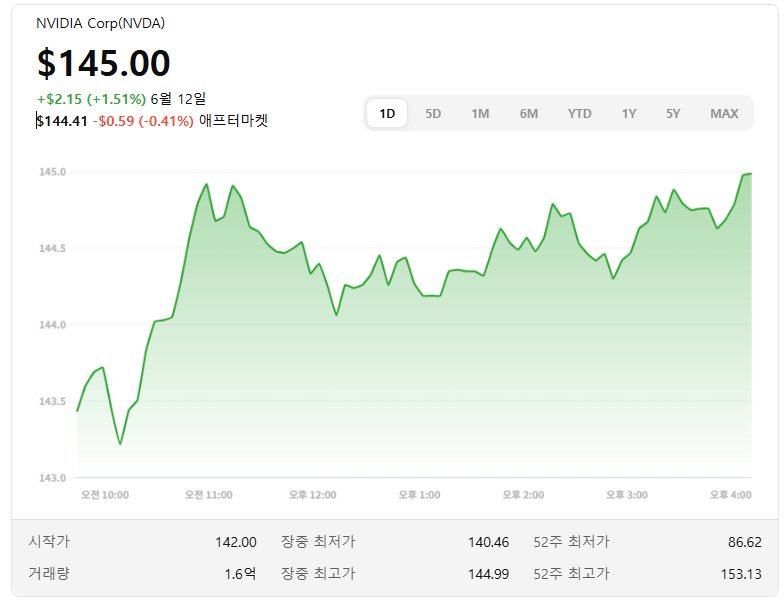The image size is (784, 614).
Task: Click the 143.0 y-axis label
Action: point(52,478)
